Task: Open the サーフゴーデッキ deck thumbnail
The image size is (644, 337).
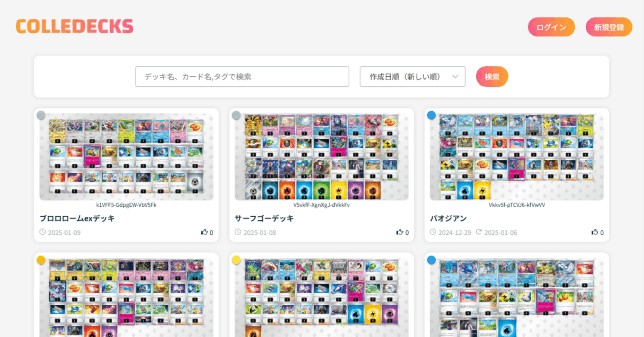Action: 321,157
